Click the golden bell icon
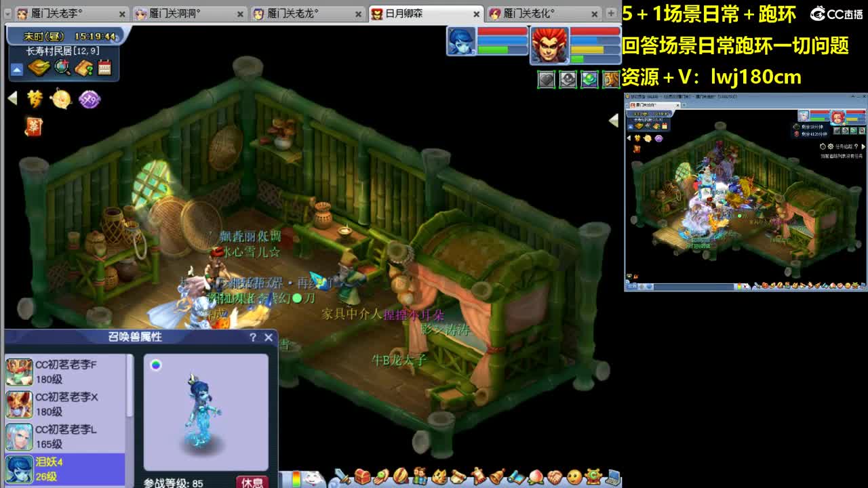 click(x=497, y=477)
